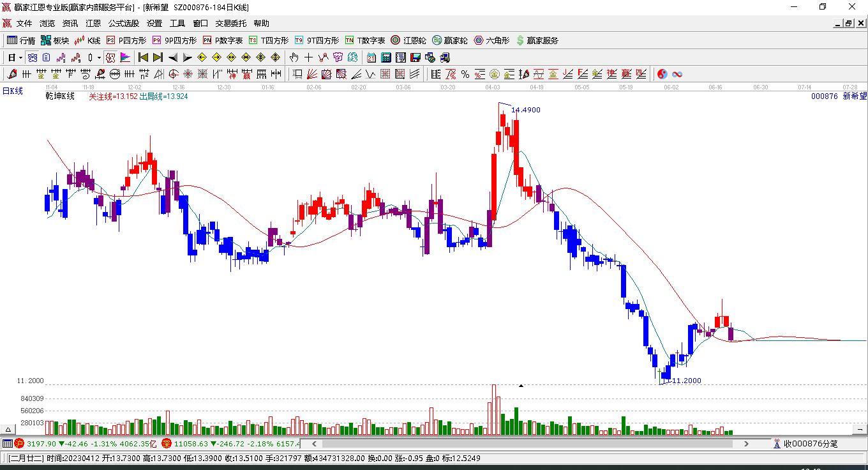Image resolution: width=868 pixels, height=470 pixels.
Task: Click the 赢家服务 button
Action: coord(537,40)
